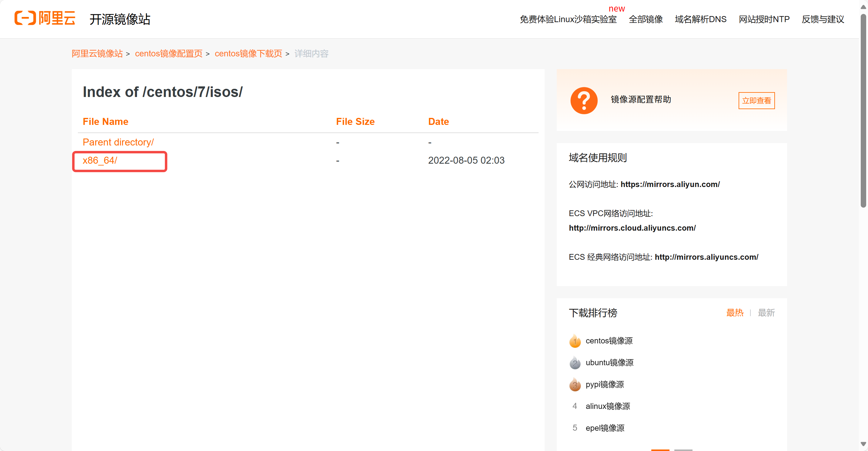Click the 镜像源配置帮助 label

pos(641,99)
